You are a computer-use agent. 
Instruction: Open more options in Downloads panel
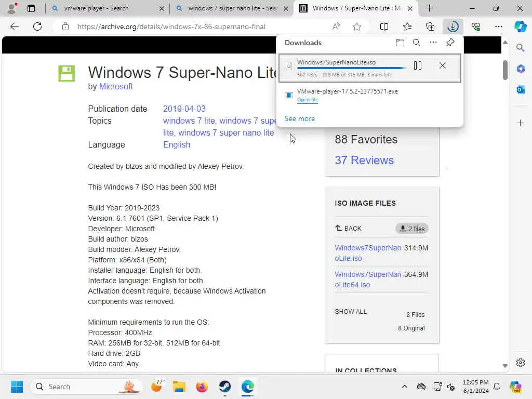point(433,43)
